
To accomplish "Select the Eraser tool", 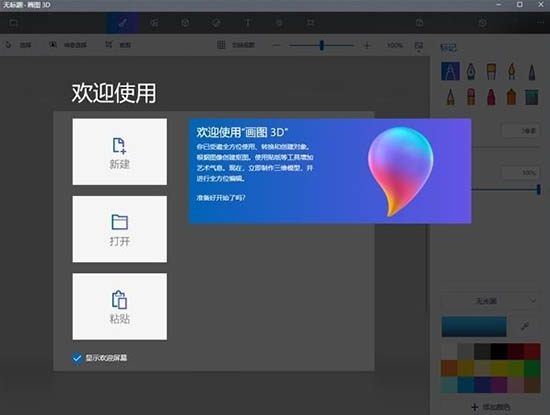I will pyautogui.click(x=471, y=97).
